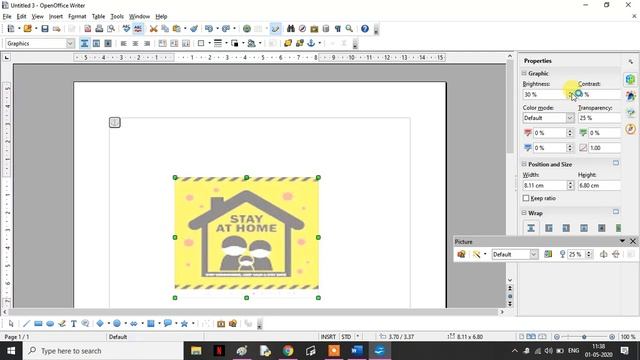Open Position and Size more options
Viewport: 640px width, 360px height.
coord(616,163)
